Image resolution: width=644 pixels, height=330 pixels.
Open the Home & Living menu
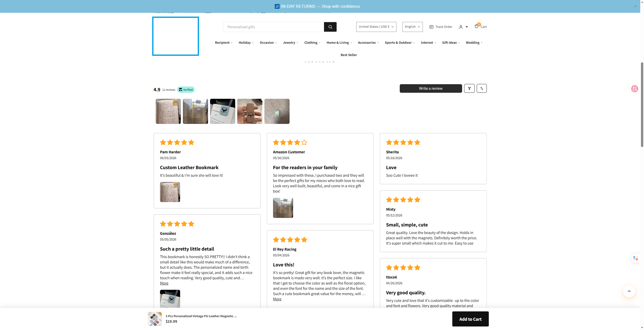[x=339, y=43]
